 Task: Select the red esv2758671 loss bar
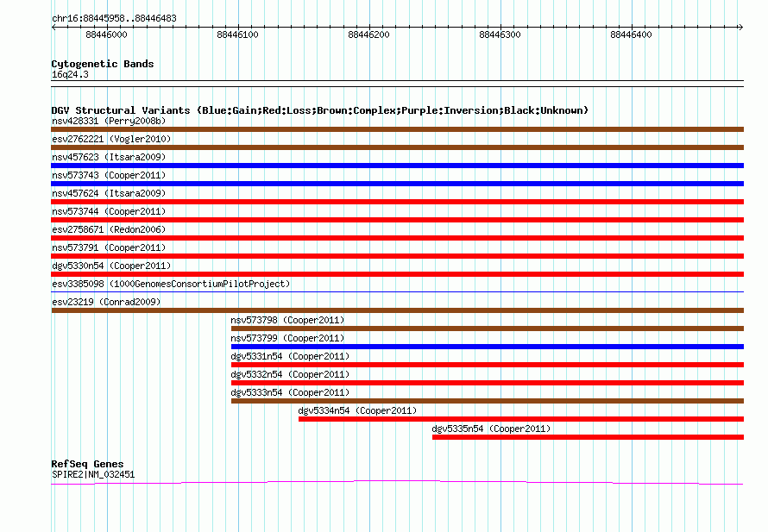click(x=397, y=238)
